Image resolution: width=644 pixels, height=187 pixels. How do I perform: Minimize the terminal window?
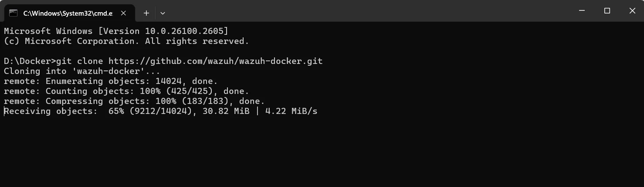(582, 11)
